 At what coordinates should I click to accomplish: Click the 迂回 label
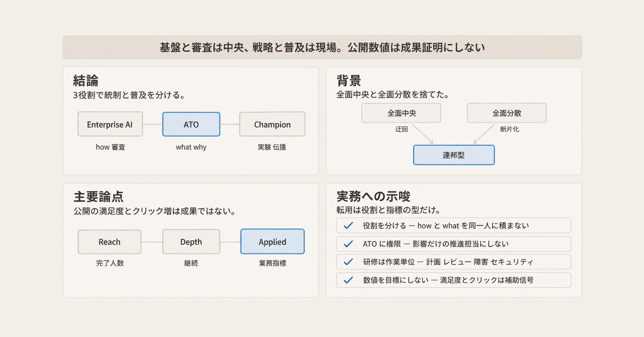coord(401,129)
